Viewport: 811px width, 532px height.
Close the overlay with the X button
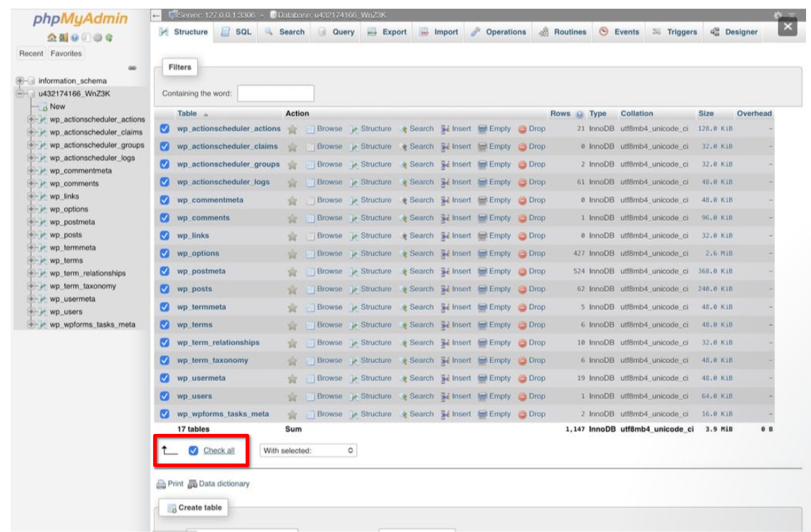[x=788, y=26]
